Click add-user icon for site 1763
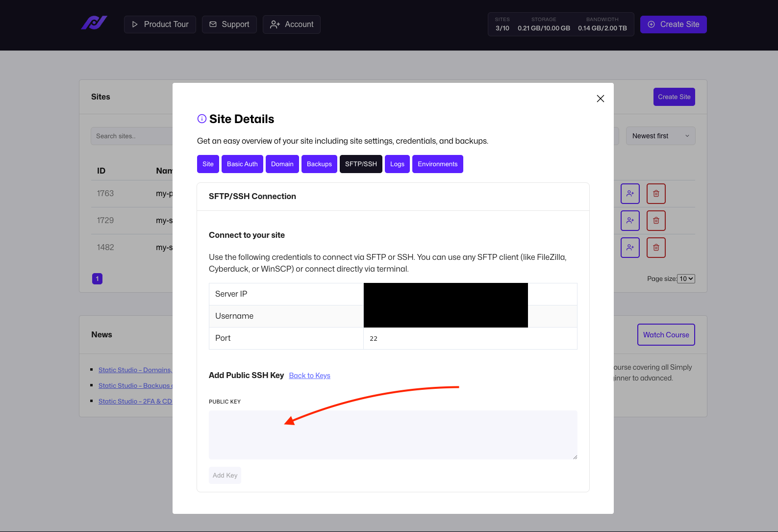Viewport: 778px width, 532px height. 630,194
